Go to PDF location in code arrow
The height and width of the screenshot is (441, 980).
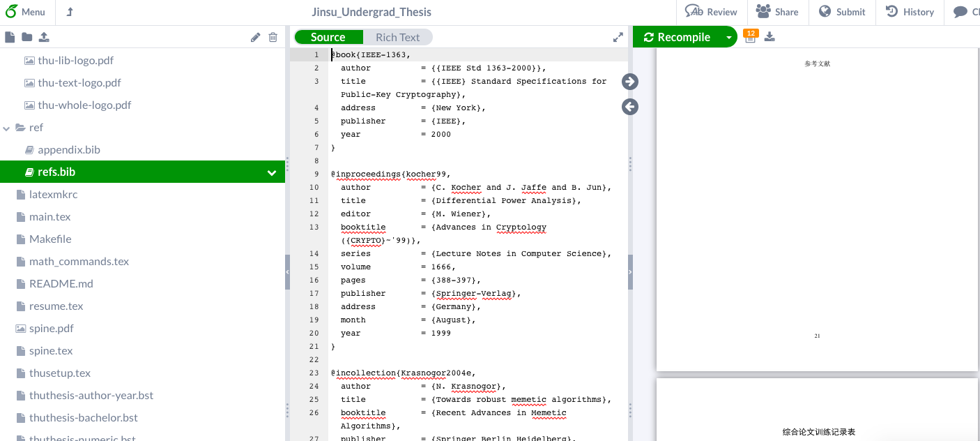[630, 107]
